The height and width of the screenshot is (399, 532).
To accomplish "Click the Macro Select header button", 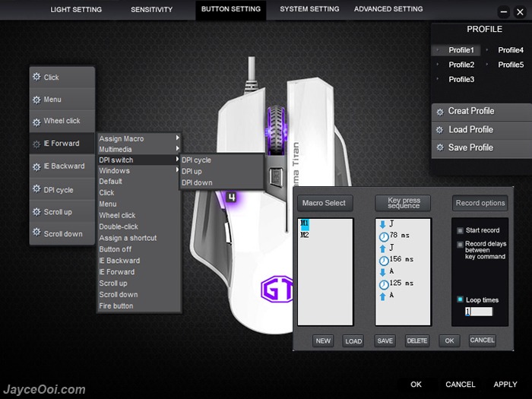I will point(325,203).
